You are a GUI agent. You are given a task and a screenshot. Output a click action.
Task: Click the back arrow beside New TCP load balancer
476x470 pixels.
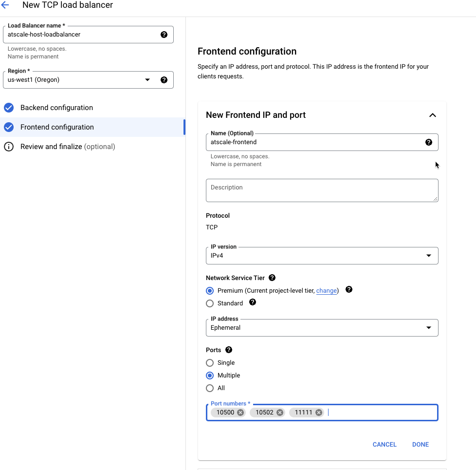click(x=5, y=5)
